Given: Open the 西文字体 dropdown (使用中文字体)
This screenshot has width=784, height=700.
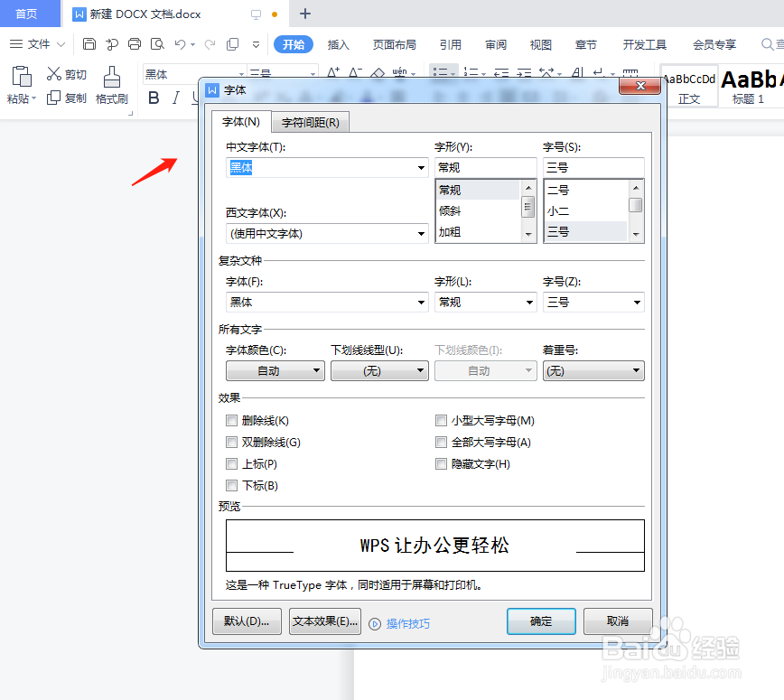Looking at the screenshot, I should [421, 234].
